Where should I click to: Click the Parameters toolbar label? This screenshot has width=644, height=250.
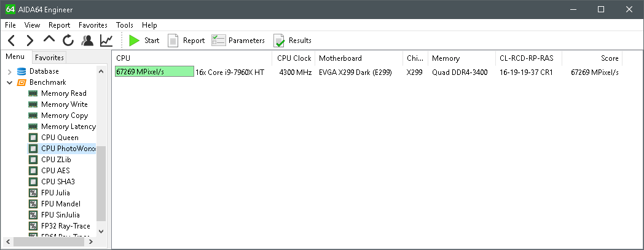tap(246, 40)
